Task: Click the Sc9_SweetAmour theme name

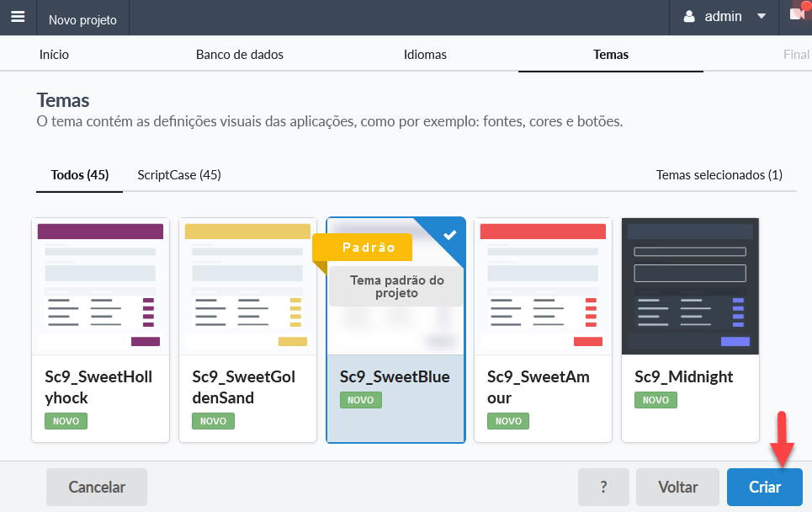Action: pyautogui.click(x=538, y=387)
